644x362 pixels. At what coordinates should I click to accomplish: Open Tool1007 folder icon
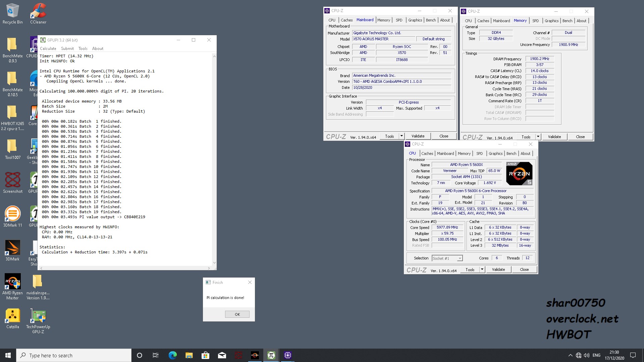[13, 149]
